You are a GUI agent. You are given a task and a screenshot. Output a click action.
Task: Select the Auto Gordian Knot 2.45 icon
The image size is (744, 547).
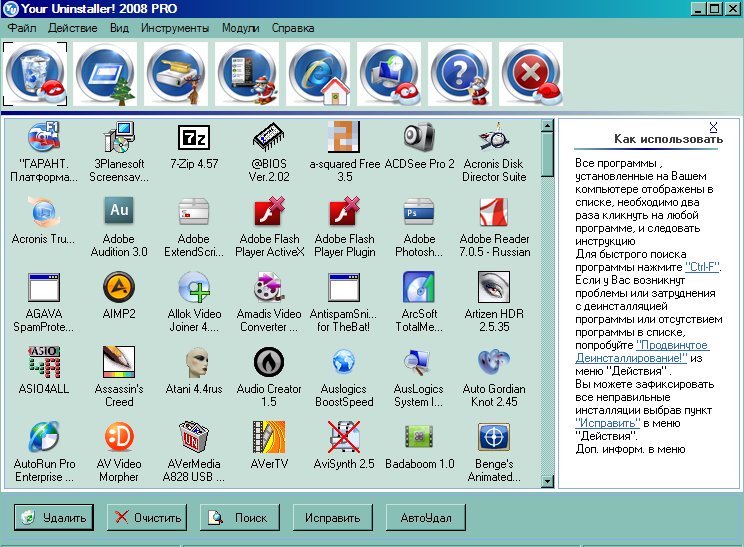pos(494,362)
